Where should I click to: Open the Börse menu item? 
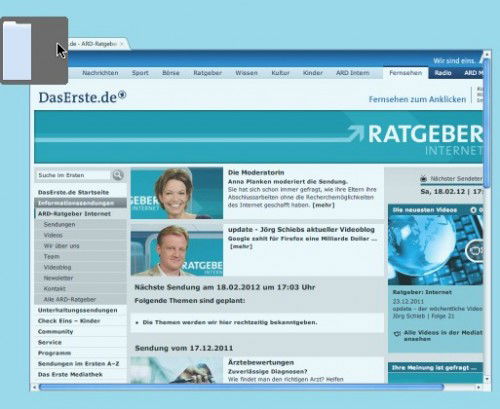[x=171, y=73]
